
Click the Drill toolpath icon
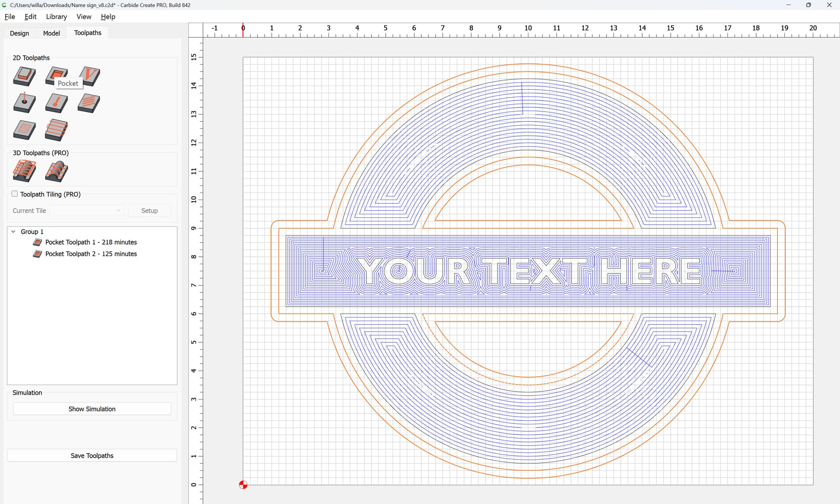24,103
